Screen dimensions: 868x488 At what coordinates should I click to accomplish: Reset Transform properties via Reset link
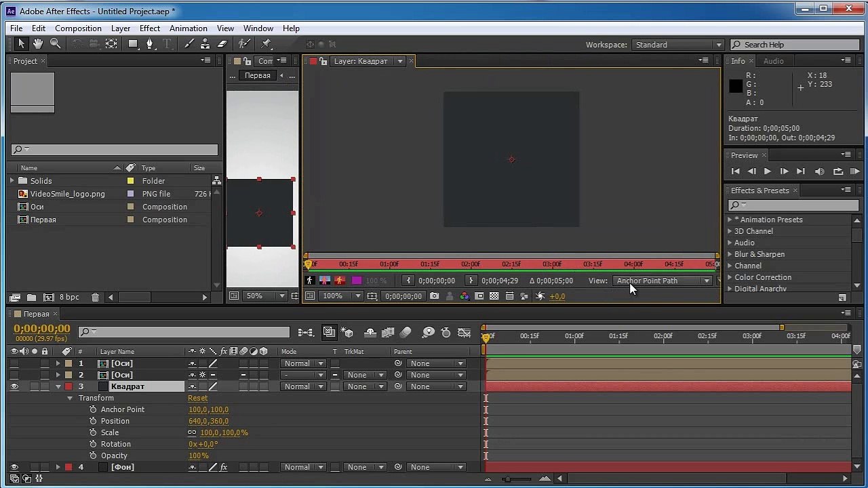click(x=198, y=398)
